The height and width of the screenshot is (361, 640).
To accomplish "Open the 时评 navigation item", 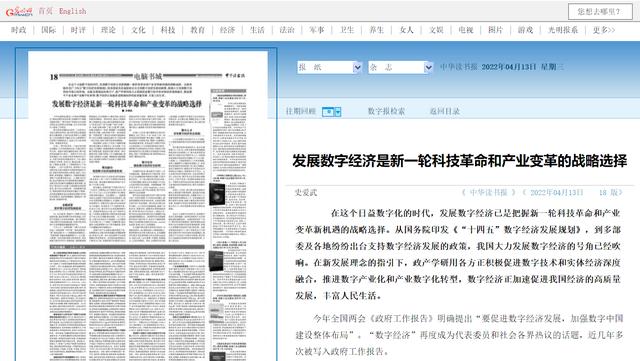I will coord(78,30).
